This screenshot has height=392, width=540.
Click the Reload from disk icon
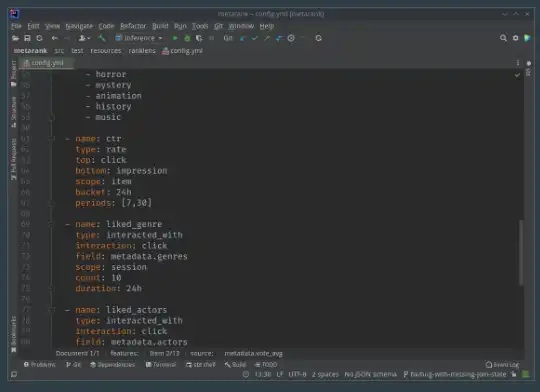click(39, 38)
